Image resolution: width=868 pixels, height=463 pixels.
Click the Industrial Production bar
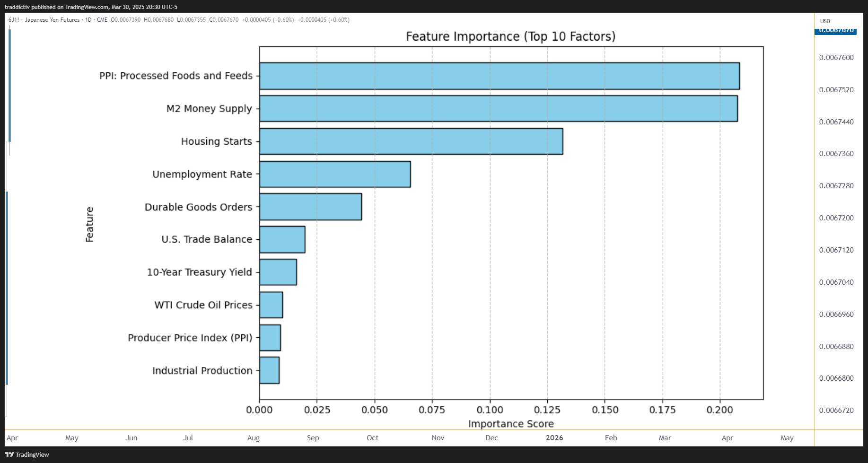pos(269,370)
